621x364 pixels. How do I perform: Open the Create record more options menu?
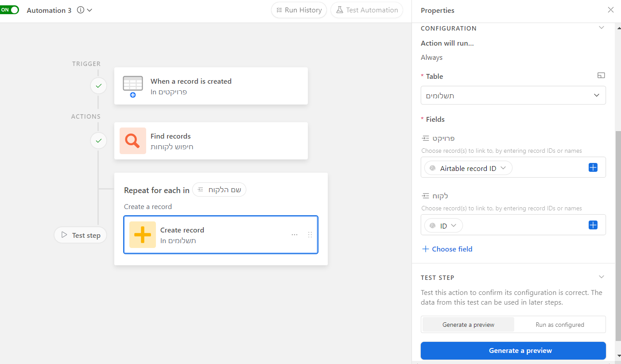[x=295, y=235]
